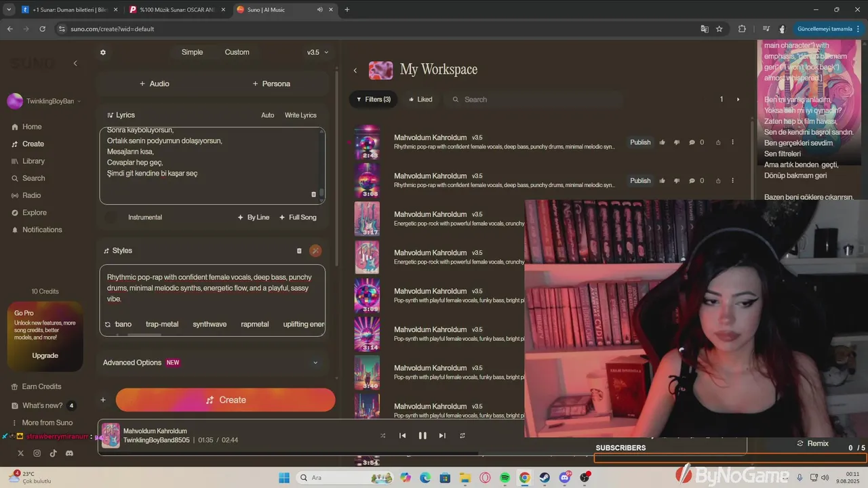Click the By Line lyrics button
868x488 pixels.
[254, 218]
